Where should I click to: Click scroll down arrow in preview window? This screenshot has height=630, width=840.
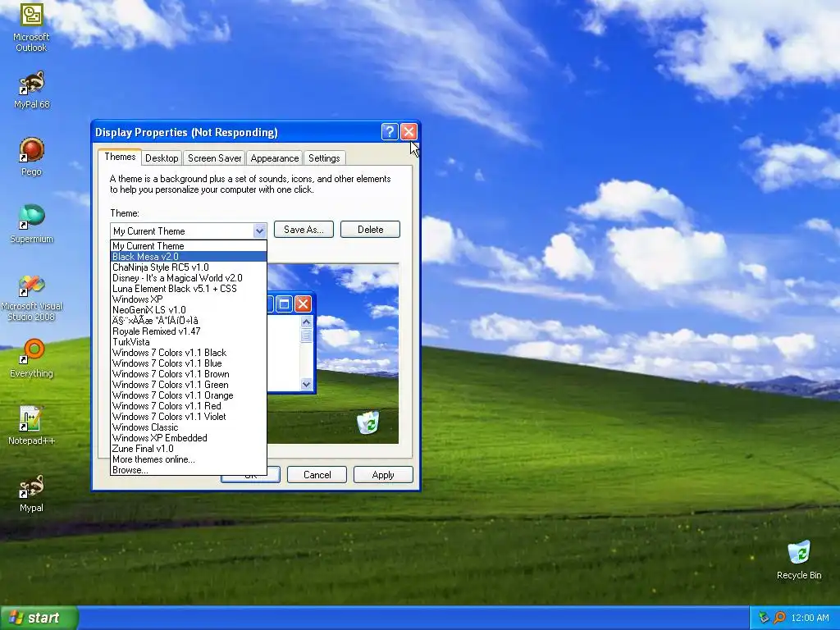point(307,384)
